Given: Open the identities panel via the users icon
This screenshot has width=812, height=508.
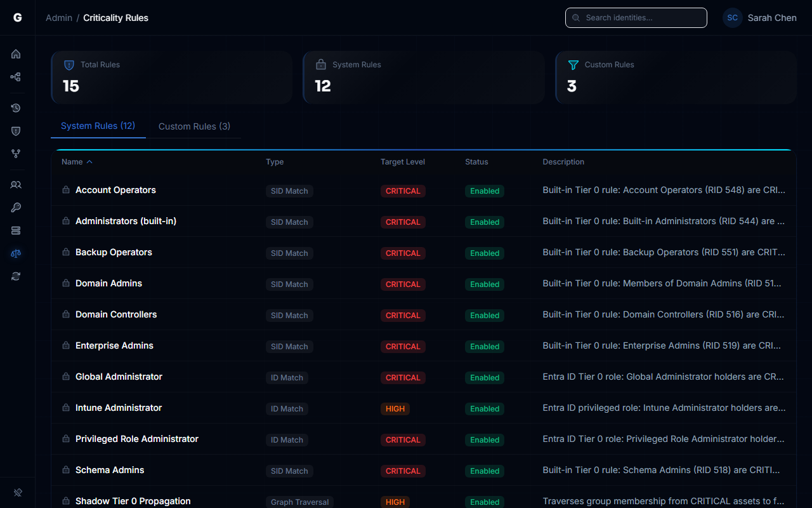Looking at the screenshot, I should pos(16,185).
